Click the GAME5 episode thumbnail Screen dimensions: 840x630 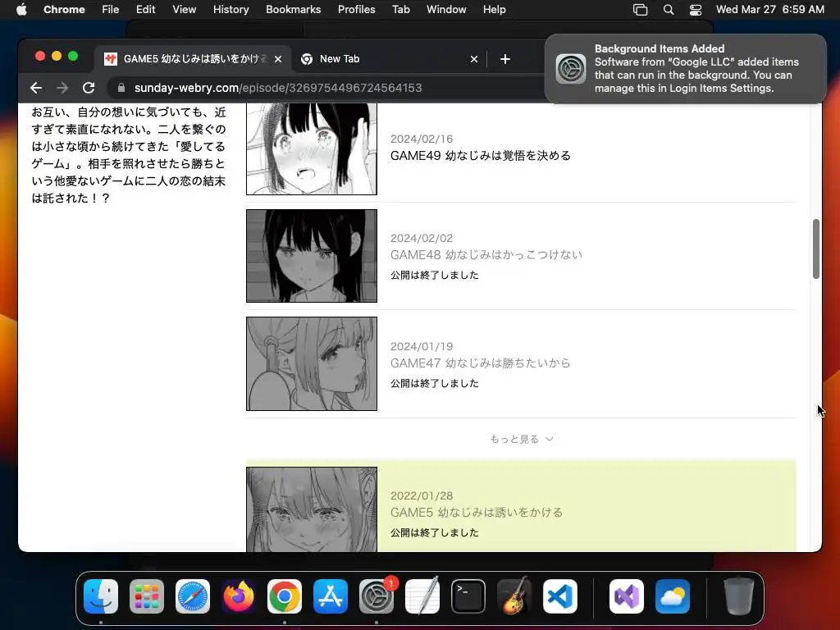[x=311, y=509]
